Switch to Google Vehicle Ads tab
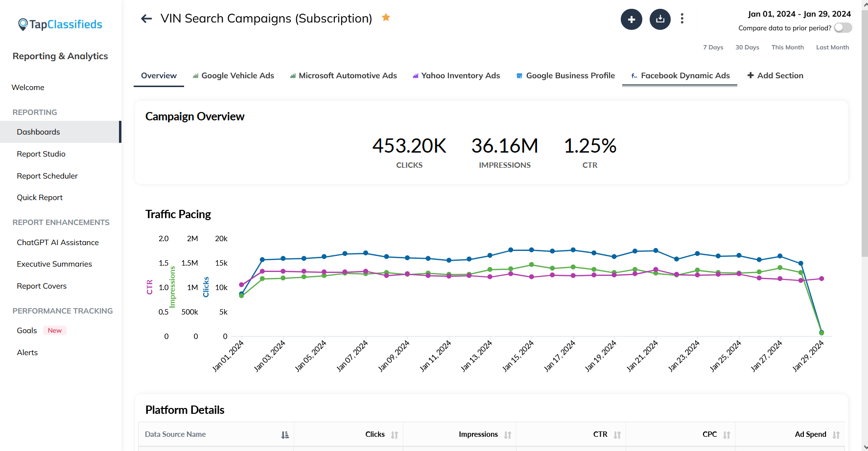 233,76
